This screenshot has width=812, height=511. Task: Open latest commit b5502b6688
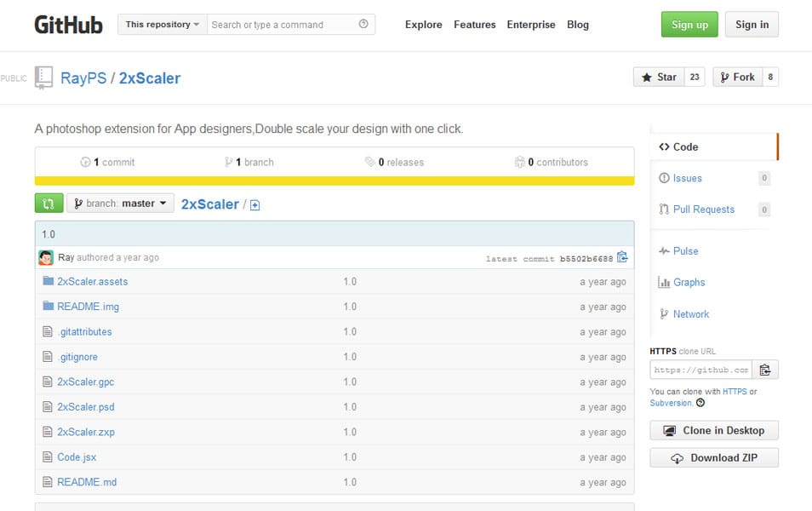[586, 259]
